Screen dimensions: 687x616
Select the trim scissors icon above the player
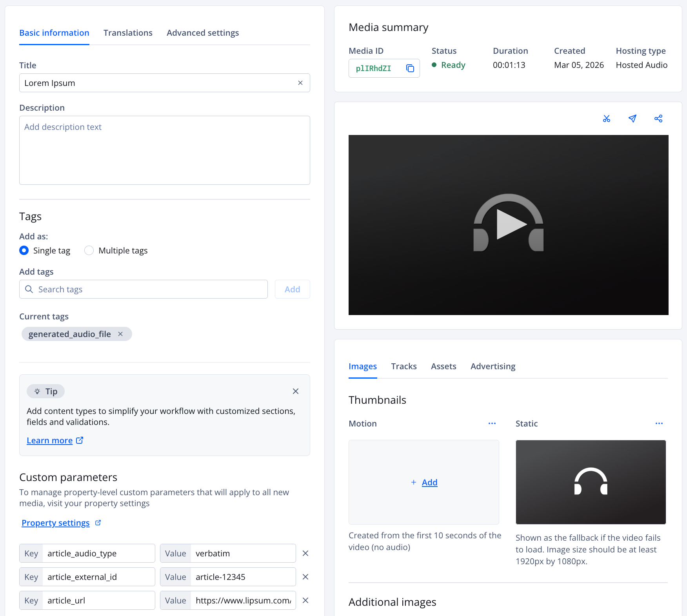coord(606,118)
